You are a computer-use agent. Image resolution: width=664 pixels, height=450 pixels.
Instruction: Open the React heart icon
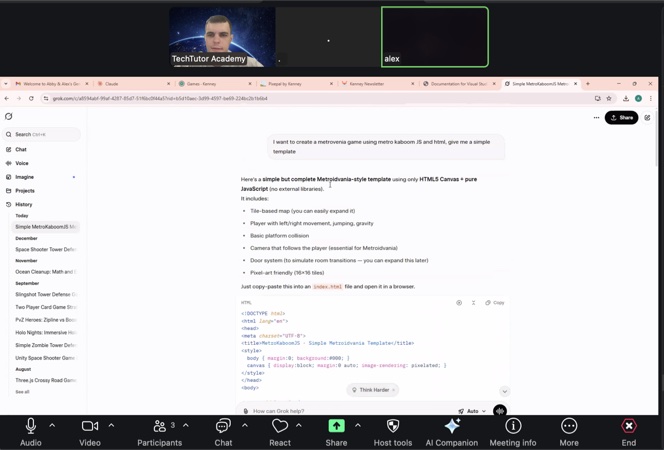pos(279,426)
